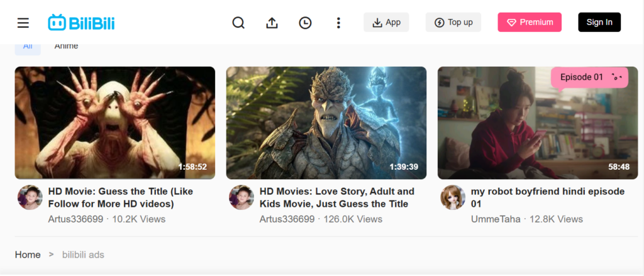Open the watch history clock icon
Screen dimensions: 644x276
pos(305,23)
